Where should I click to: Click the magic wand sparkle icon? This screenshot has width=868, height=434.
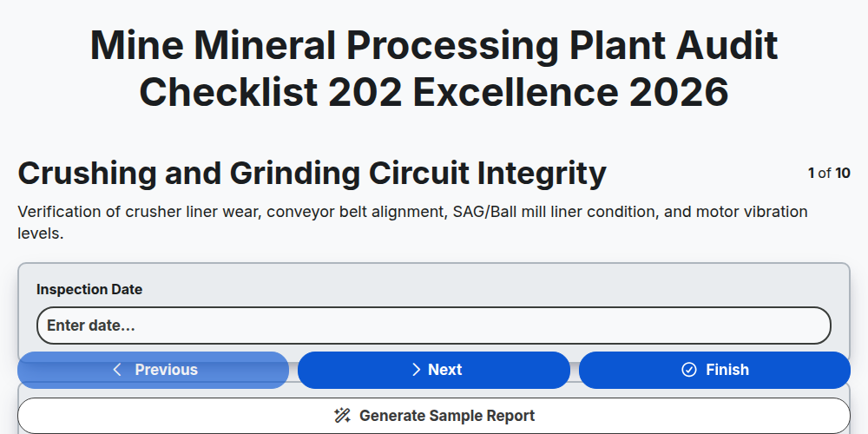(x=342, y=416)
